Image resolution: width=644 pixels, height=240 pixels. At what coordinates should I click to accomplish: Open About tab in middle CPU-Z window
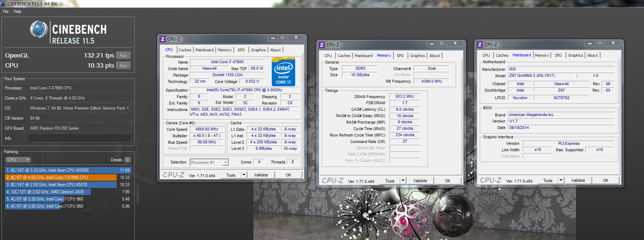coord(434,56)
